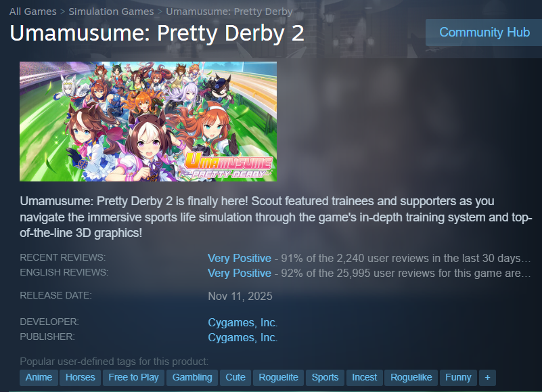The height and width of the screenshot is (392, 542).
Task: Select the Gambling tag
Action: click(x=192, y=378)
